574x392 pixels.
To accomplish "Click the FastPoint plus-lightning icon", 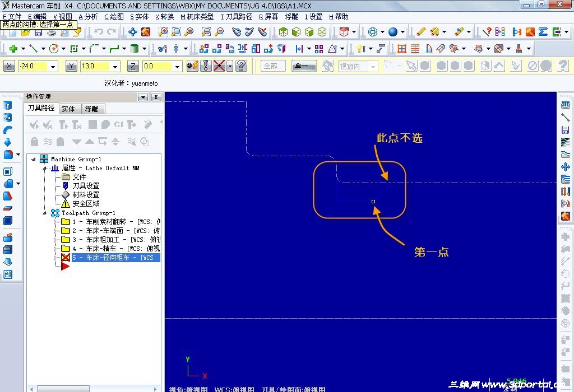I will [x=192, y=66].
